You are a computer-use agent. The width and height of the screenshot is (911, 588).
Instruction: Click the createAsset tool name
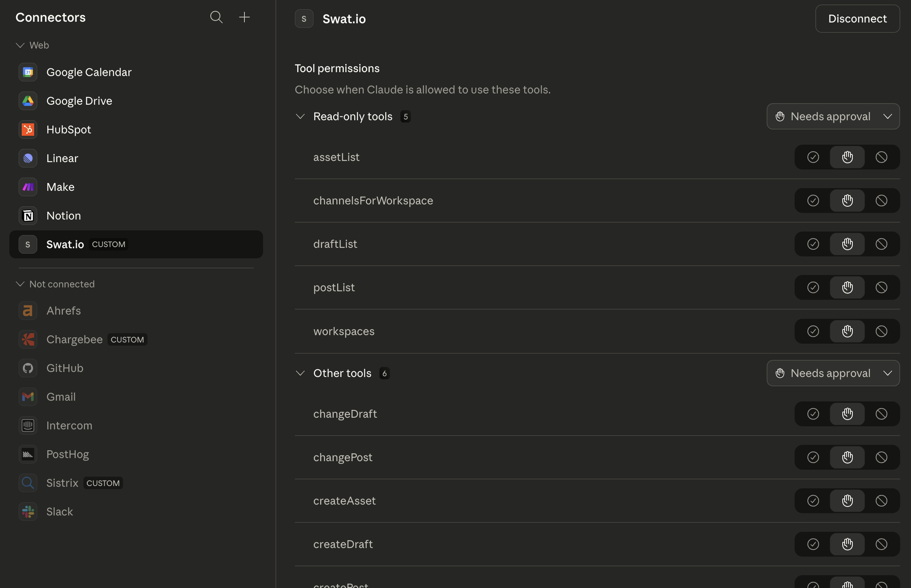click(x=345, y=501)
